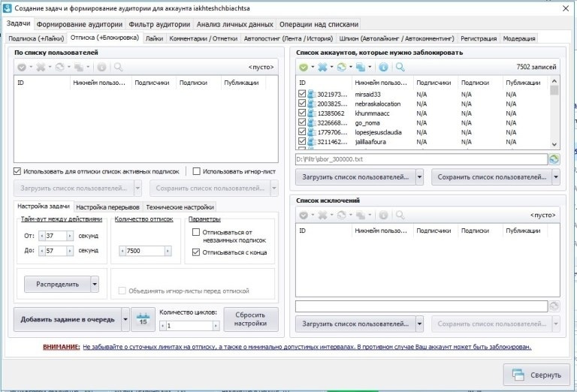Click the 'Свернуть' button
The image size is (577, 392).
click(536, 375)
